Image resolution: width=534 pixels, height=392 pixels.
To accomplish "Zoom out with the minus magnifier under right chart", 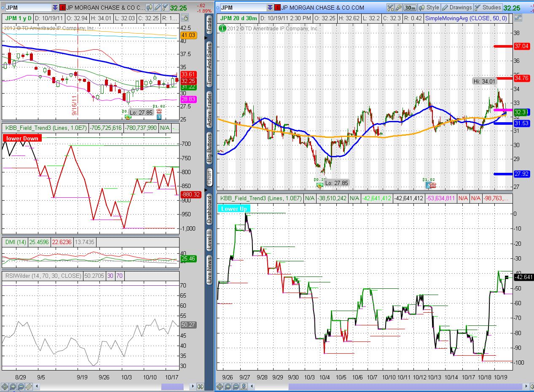I will click(x=235, y=386).
